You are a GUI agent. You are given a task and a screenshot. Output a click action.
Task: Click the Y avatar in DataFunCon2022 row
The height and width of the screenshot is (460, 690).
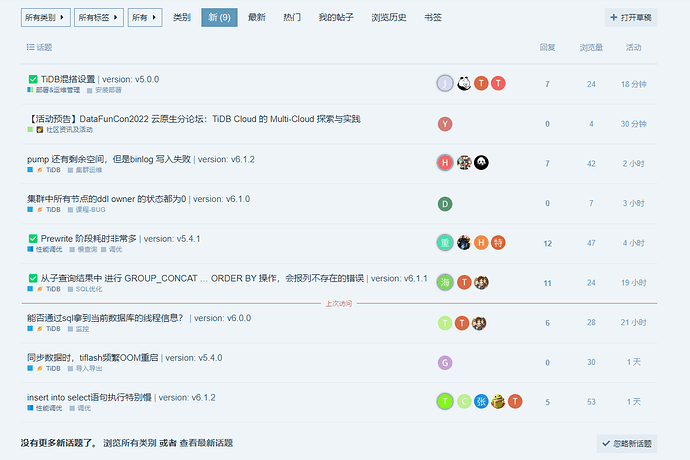(x=445, y=124)
